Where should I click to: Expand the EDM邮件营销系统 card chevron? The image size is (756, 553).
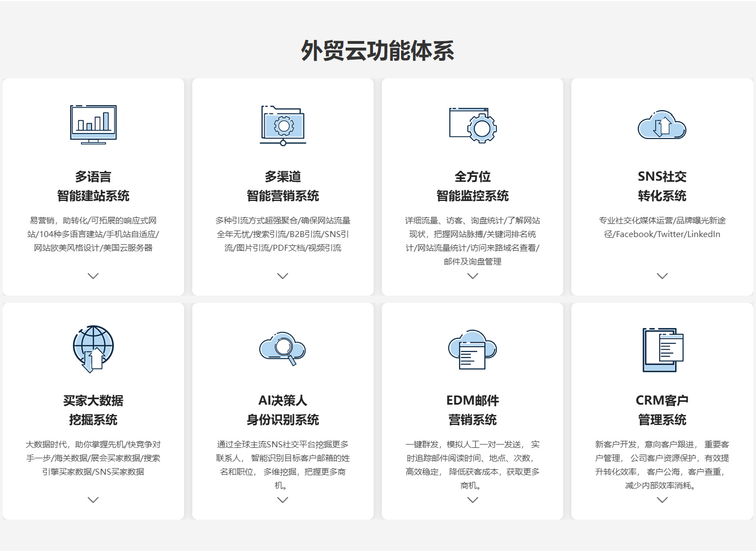coord(472,500)
